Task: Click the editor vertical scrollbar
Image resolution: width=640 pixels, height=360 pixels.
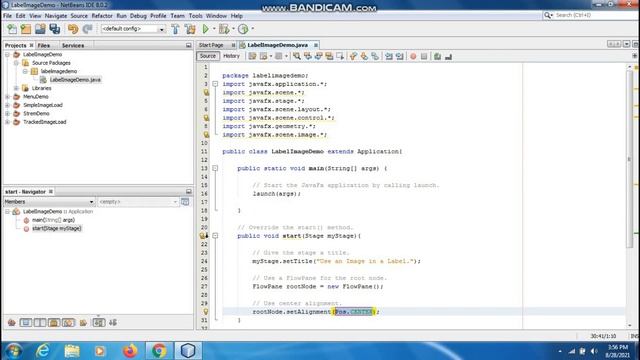Action: click(629, 159)
